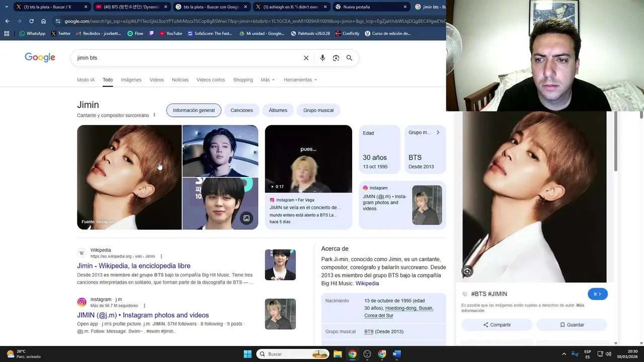Viewport: 644px width, 362px height.
Task: Open Google Lens image search icon
Action: pyautogui.click(x=336, y=58)
